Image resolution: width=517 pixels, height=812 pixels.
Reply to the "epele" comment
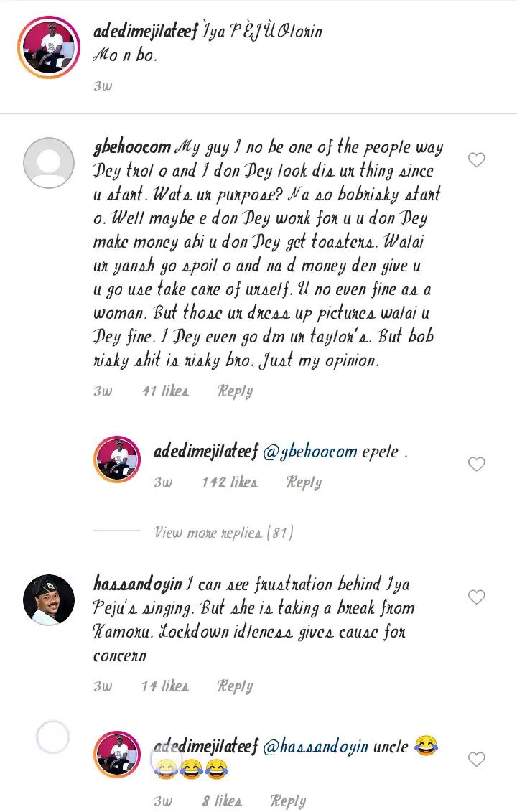pyautogui.click(x=304, y=482)
